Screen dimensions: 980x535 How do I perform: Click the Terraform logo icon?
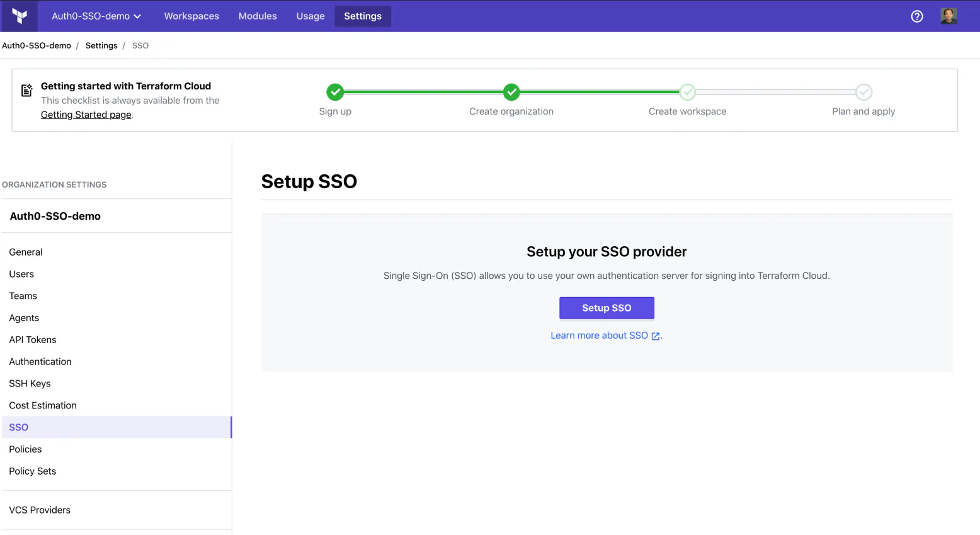pos(20,16)
